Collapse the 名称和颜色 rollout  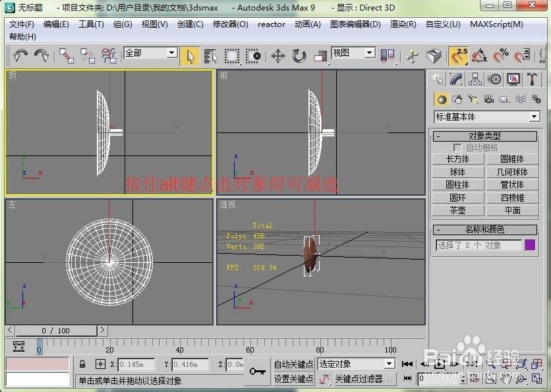point(485,230)
